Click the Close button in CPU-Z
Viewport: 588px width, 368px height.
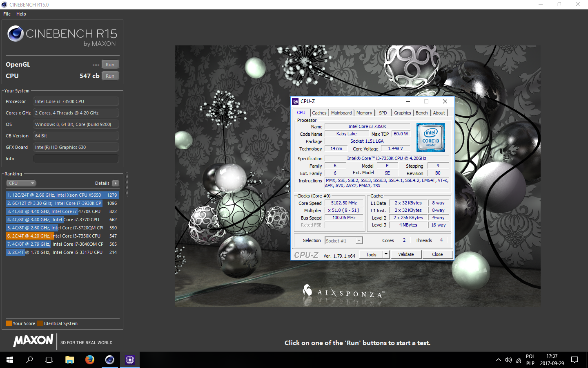tap(437, 254)
